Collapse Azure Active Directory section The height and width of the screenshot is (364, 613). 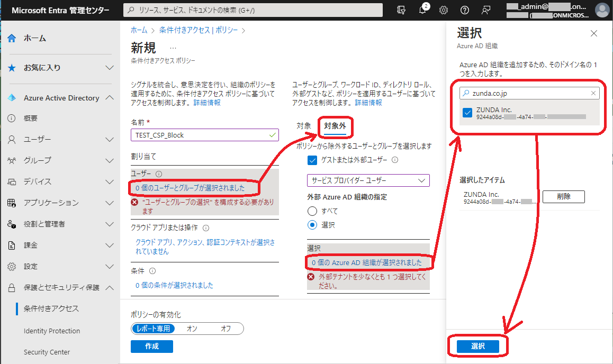click(x=110, y=98)
